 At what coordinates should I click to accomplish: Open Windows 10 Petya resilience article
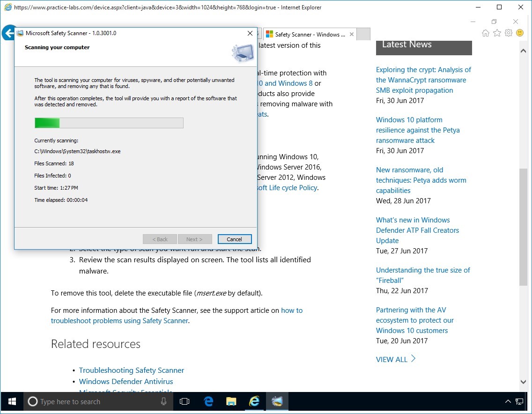[418, 130]
